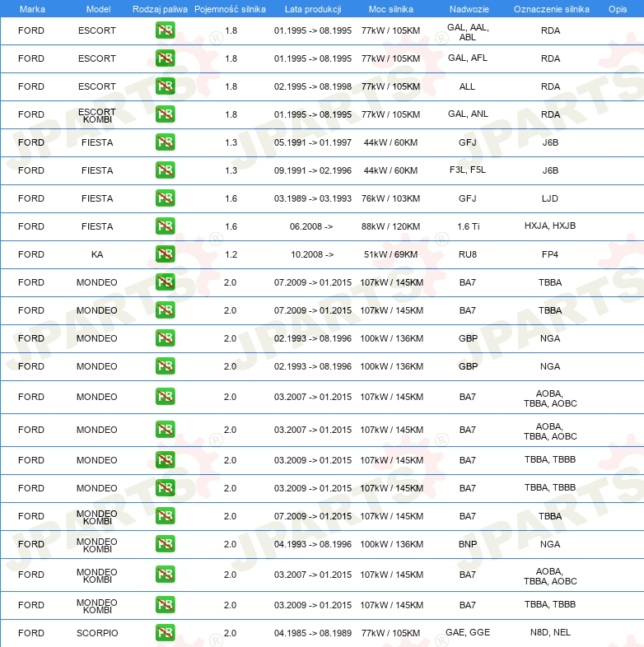The height and width of the screenshot is (647, 644).
Task: Click the Opis column header
Action: pyautogui.click(x=618, y=9)
